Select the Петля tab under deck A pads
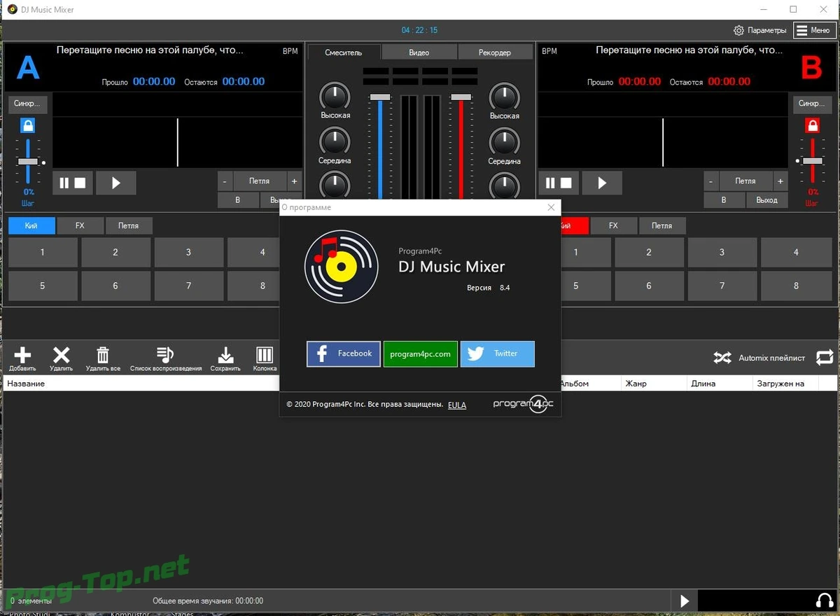 coord(129,225)
